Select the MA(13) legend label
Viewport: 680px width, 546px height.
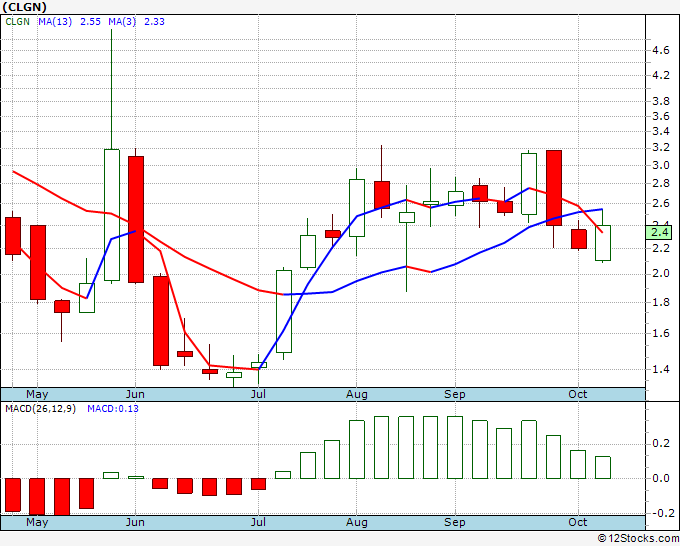pos(55,22)
